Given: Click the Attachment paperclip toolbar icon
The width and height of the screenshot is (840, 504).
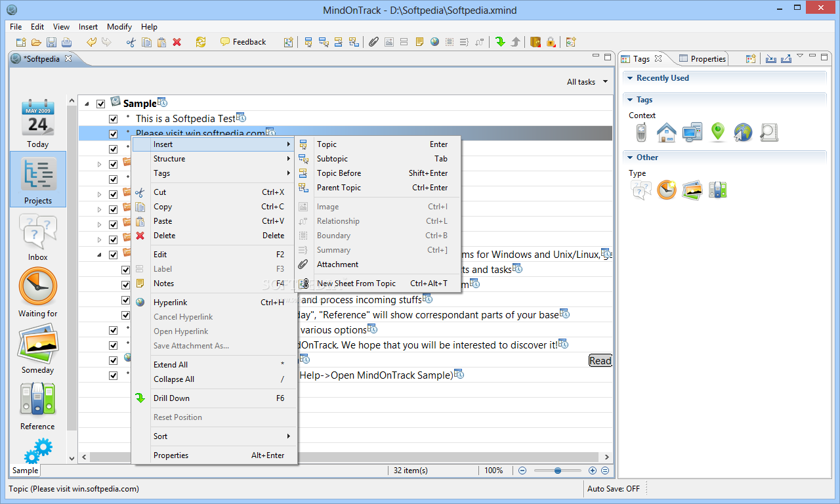Looking at the screenshot, I should coord(373,42).
